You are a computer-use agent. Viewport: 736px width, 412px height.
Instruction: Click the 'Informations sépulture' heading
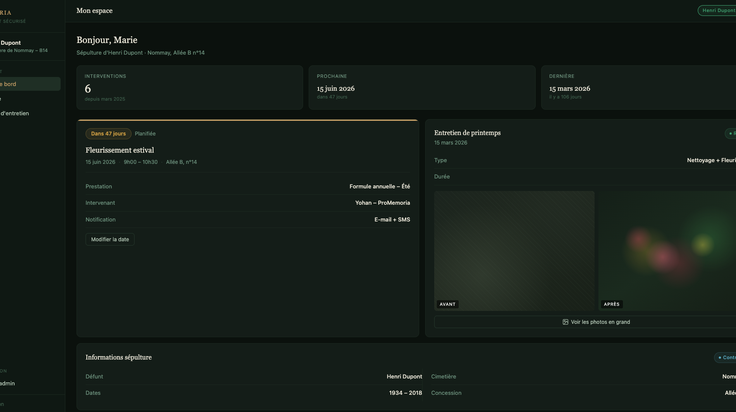coord(119,357)
